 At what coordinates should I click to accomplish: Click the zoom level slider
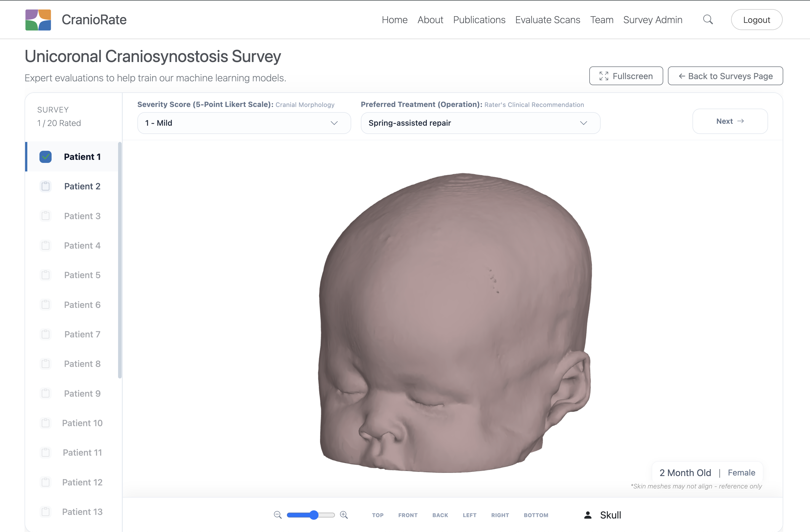(311, 515)
